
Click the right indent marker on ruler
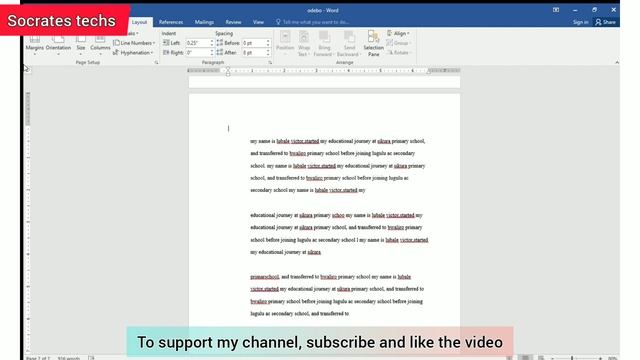(428, 72)
